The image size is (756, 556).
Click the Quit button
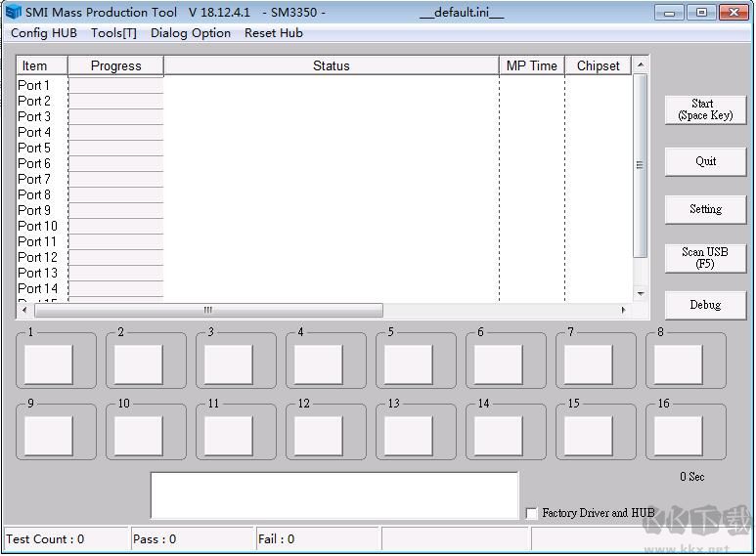click(x=705, y=161)
